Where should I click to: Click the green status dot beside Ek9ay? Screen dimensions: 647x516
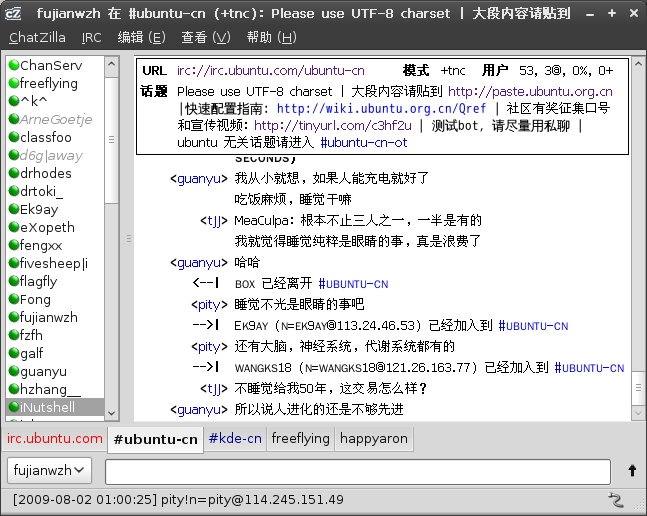click(14, 209)
